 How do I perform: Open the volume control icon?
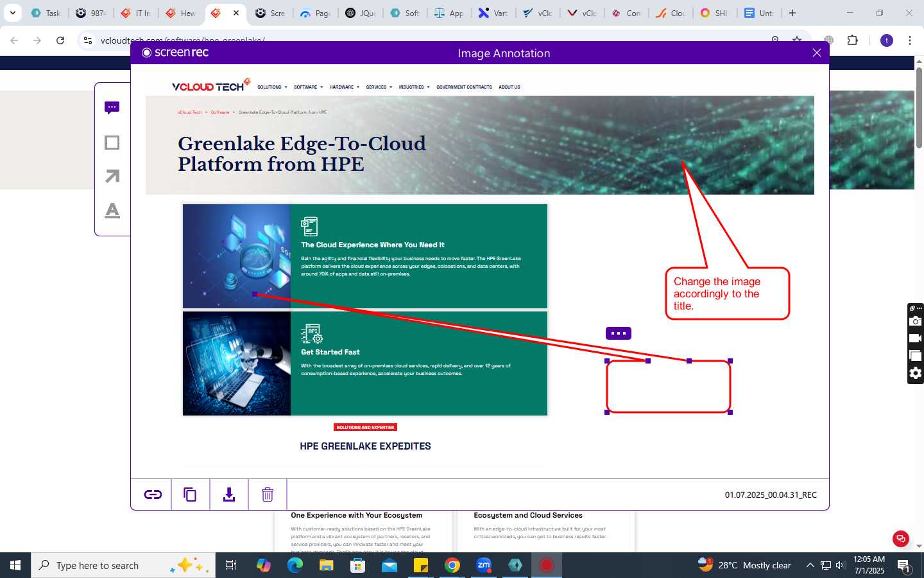[x=841, y=565]
